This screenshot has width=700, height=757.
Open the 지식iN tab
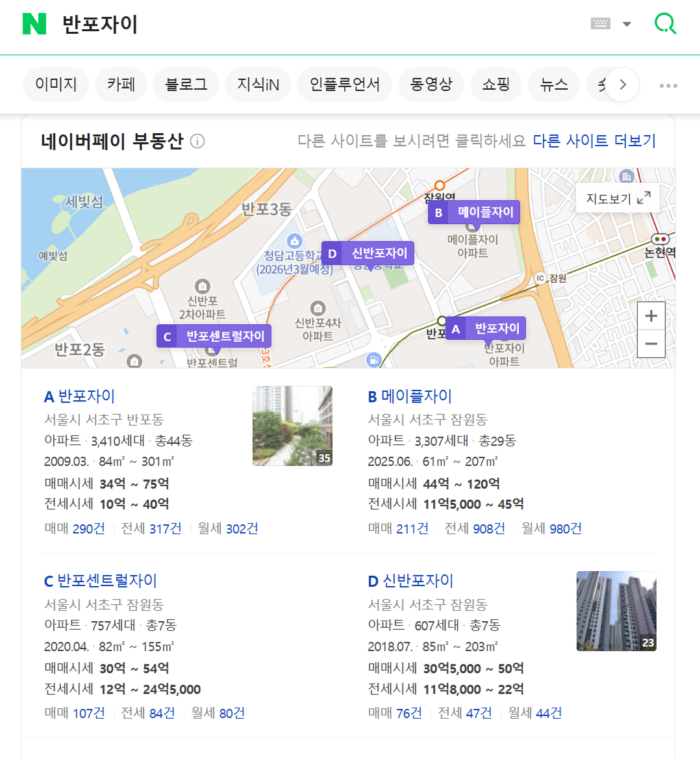[258, 84]
